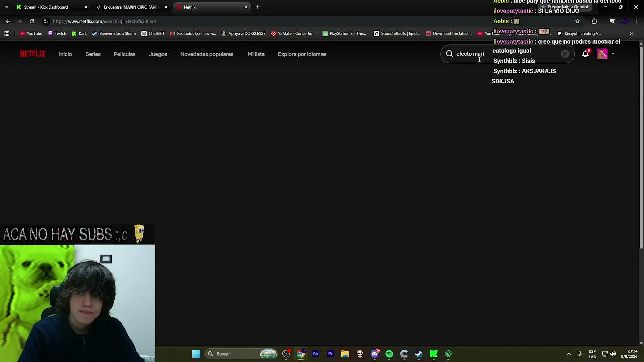Close the Stream - Kick Dashboard tab
The width and height of the screenshot is (644, 362).
pyautogui.click(x=86, y=7)
